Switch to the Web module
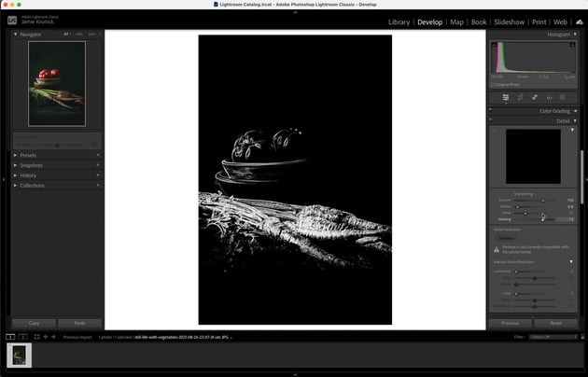The image size is (588, 377). (x=560, y=22)
